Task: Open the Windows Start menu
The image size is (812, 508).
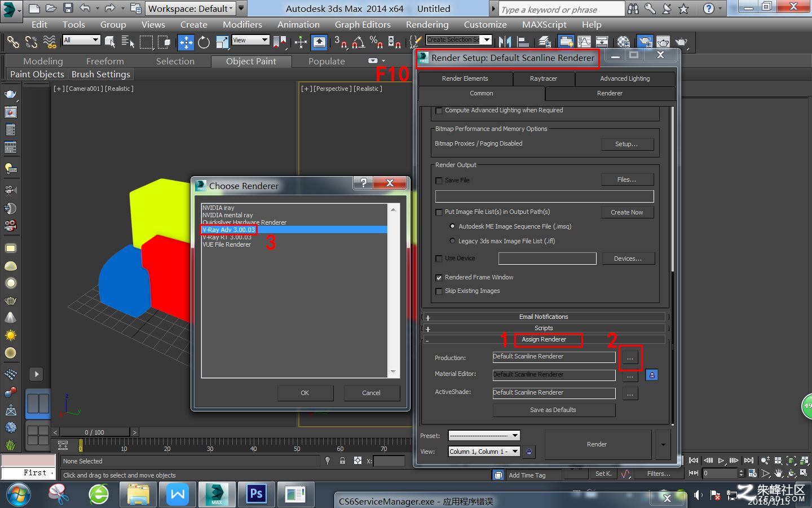Action: tap(19, 495)
